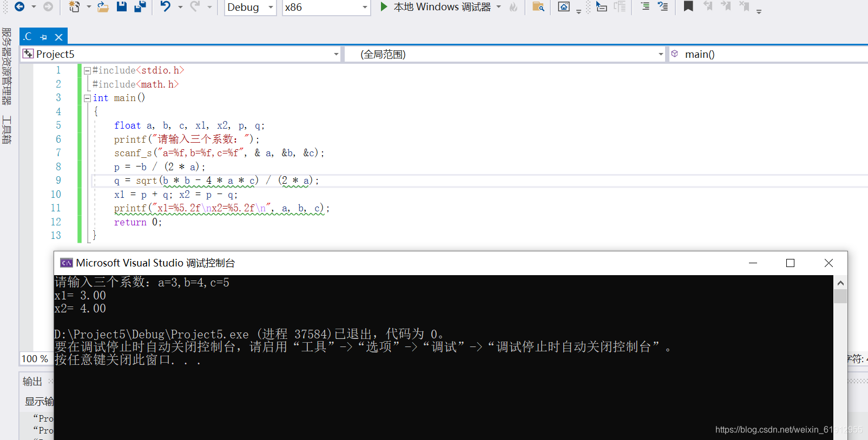868x440 pixels.
Task: Open toolbar overflow options after bookmark icons
Action: pos(759,11)
